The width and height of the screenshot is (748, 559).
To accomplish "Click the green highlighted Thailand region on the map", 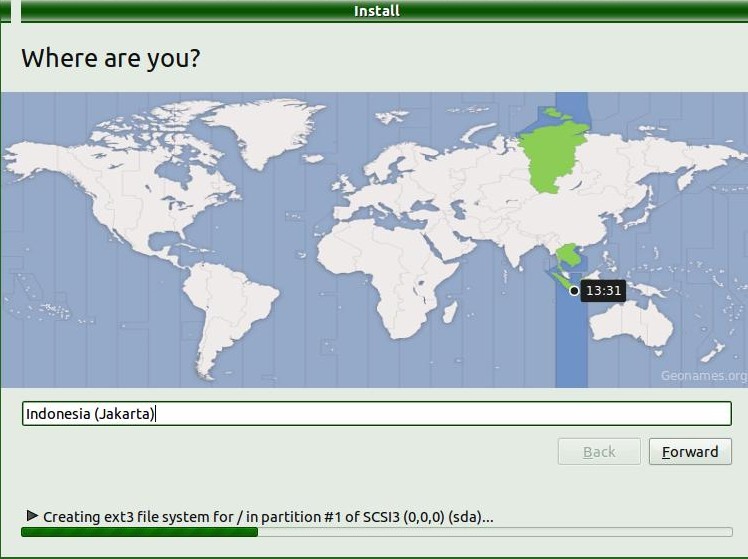I will [x=568, y=256].
